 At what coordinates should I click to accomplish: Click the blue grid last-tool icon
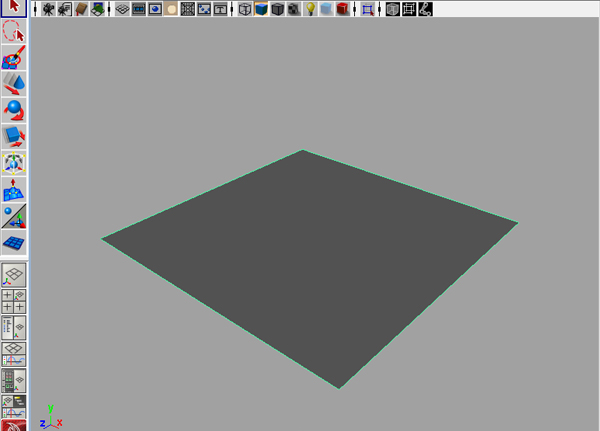point(14,243)
